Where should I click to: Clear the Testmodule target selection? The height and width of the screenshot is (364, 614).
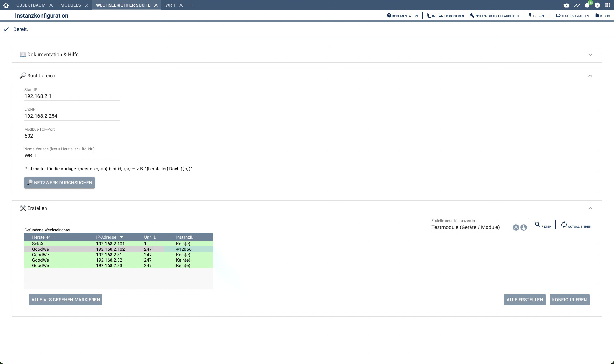pyautogui.click(x=516, y=227)
